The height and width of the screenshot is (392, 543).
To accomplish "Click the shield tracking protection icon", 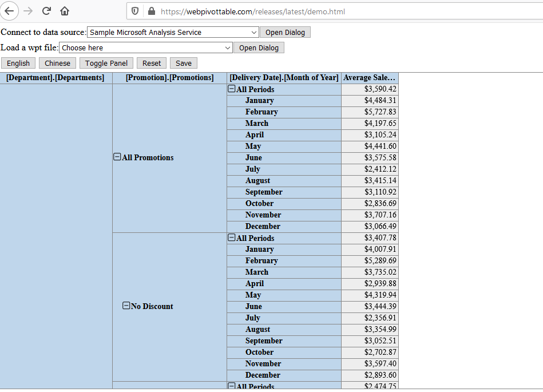I will (x=136, y=11).
